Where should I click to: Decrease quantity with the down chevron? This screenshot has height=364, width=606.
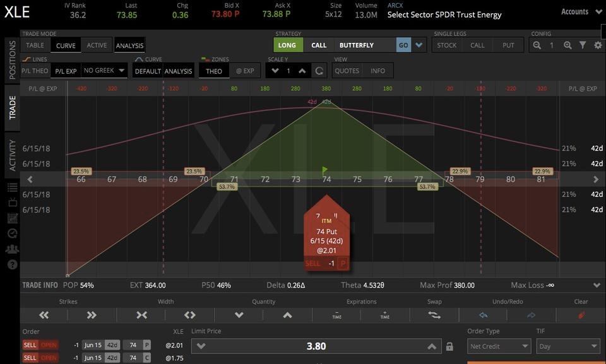(x=239, y=315)
